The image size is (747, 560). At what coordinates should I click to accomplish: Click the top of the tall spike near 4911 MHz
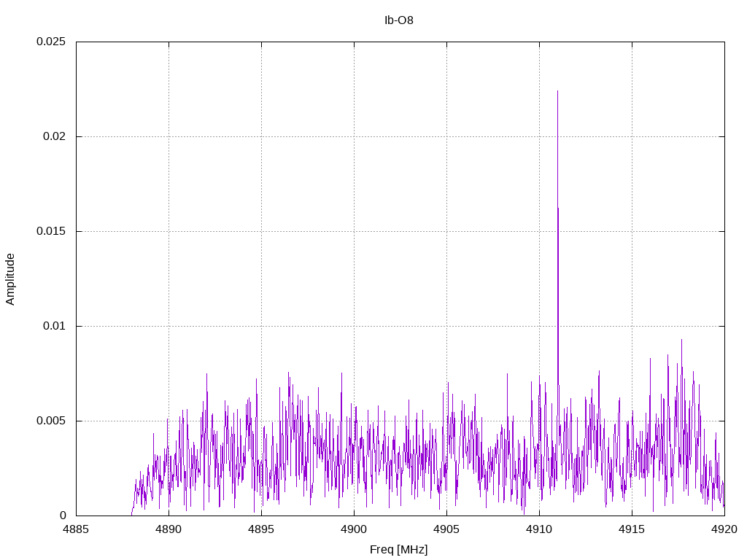pyautogui.click(x=557, y=91)
